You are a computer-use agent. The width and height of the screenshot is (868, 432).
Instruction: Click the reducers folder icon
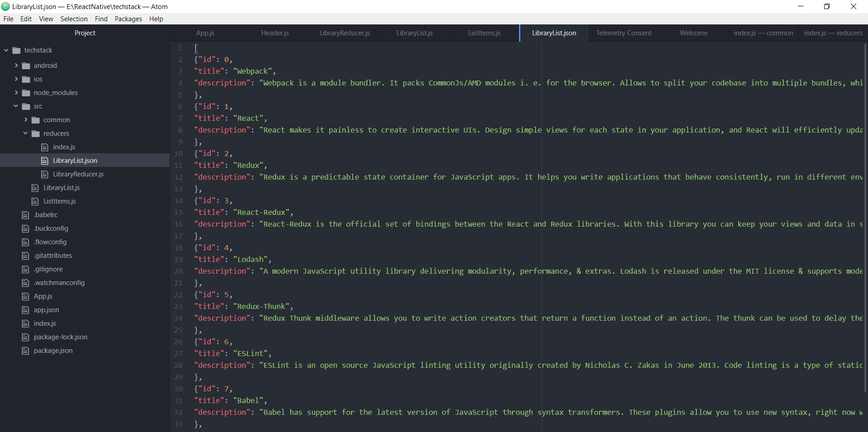[36, 133]
